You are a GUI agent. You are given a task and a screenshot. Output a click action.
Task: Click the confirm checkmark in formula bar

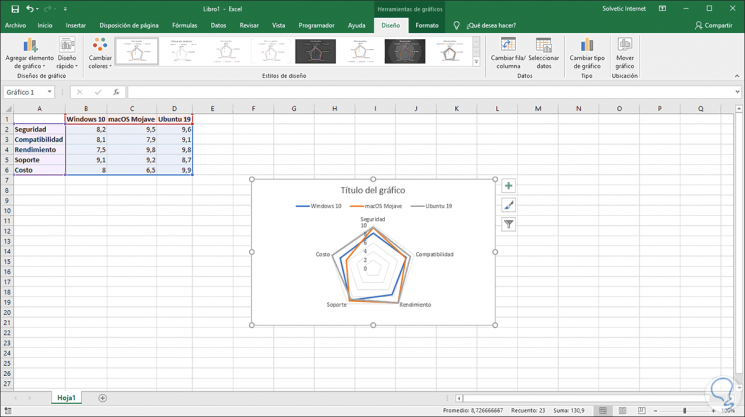(x=98, y=92)
